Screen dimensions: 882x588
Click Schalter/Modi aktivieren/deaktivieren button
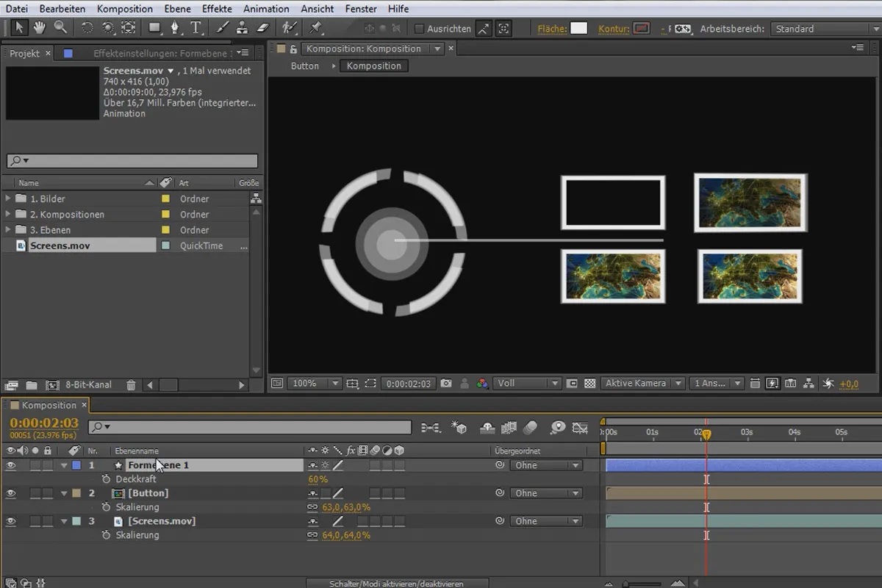pos(395,584)
